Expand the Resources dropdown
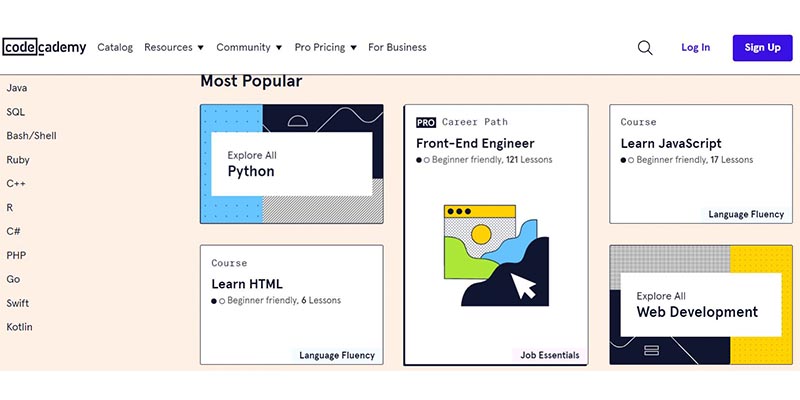 click(173, 47)
